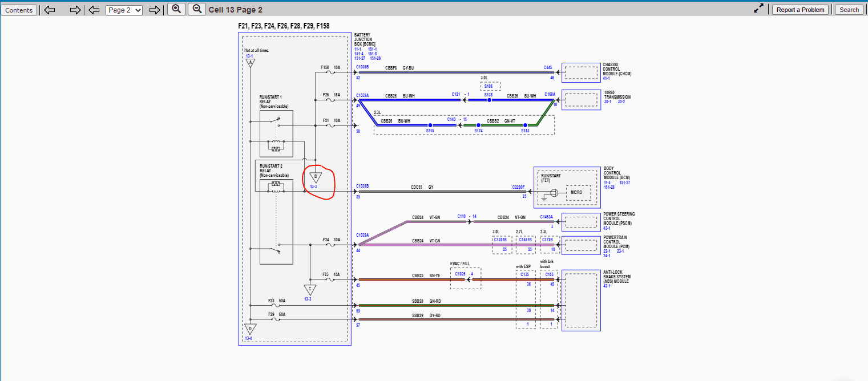Click the 'Cell 13 Page 2' title text
Image resolution: width=868 pixels, height=381 pixels.
point(236,10)
